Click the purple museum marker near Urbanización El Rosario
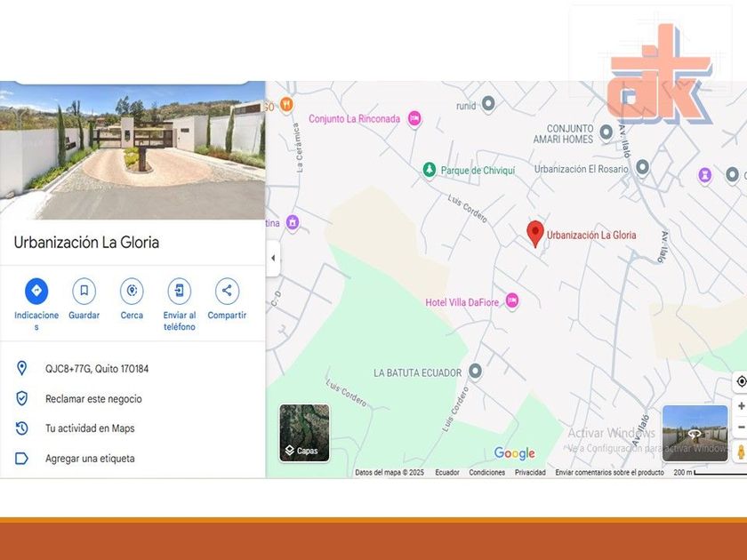Screen dimensions: 747x560 pyautogui.click(x=705, y=175)
